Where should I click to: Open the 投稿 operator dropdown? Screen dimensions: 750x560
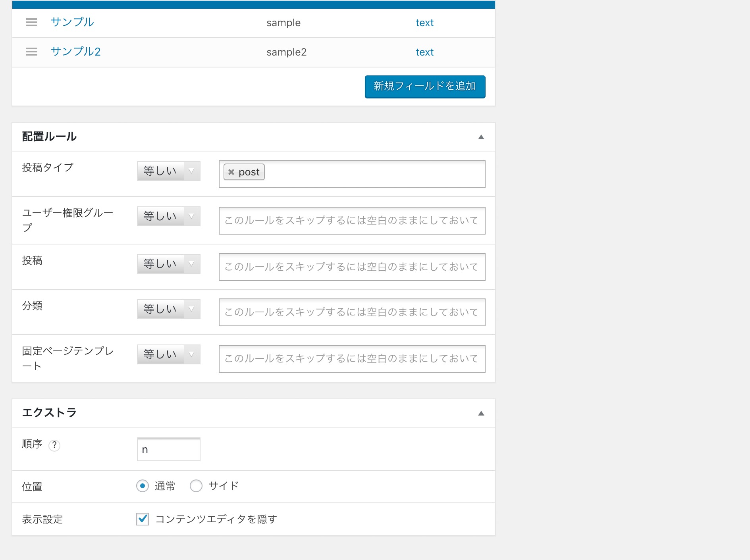pyautogui.click(x=168, y=264)
